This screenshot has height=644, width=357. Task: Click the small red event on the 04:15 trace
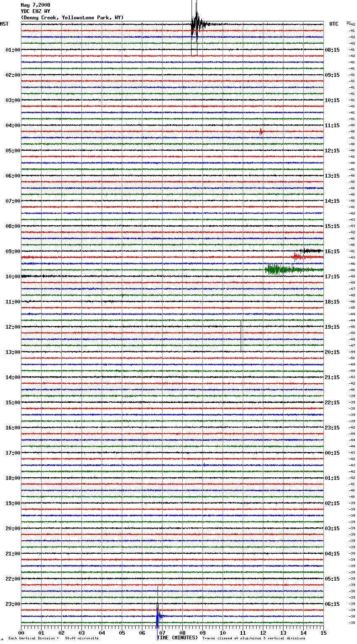[261, 131]
